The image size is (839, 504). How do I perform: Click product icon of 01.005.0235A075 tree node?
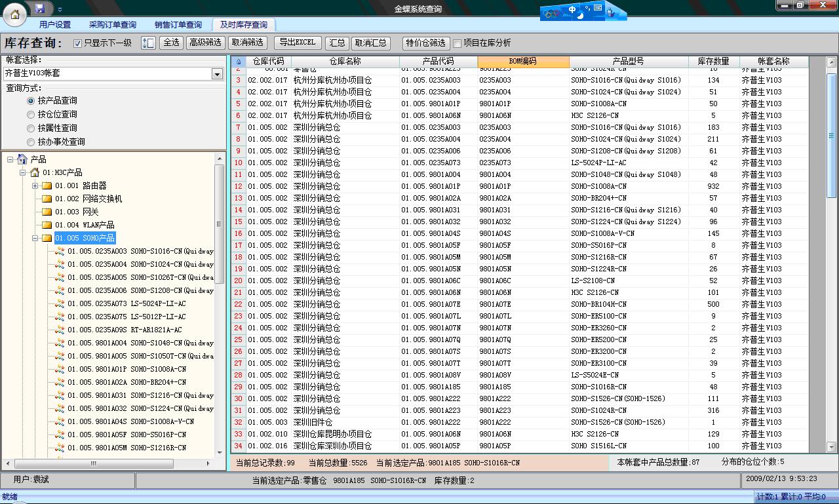(60, 317)
